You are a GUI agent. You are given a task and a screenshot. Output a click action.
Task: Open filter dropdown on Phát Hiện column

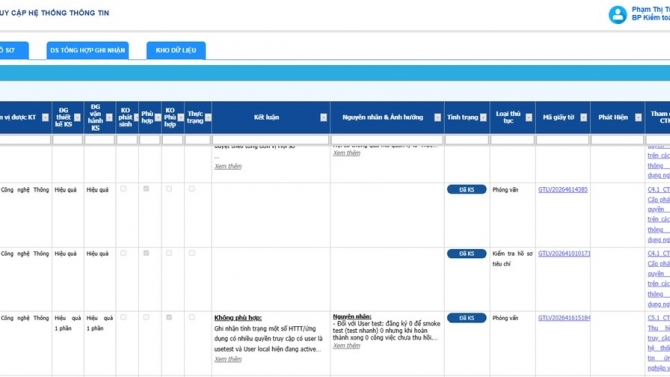638,118
